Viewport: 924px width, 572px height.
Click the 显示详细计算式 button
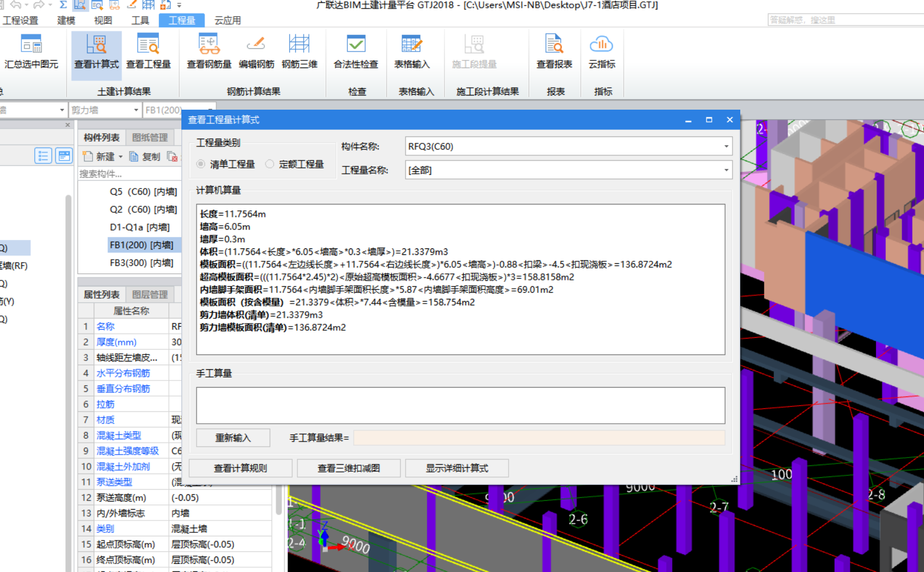pyautogui.click(x=456, y=468)
